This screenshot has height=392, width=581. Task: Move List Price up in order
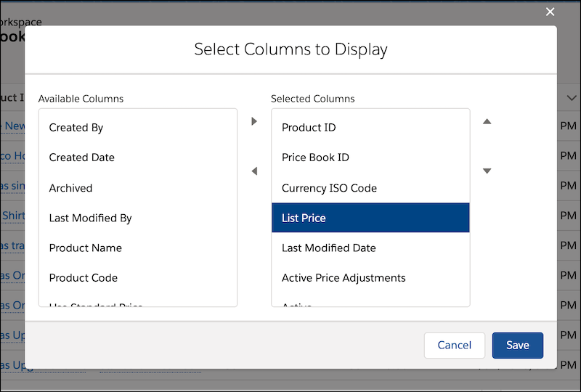(x=487, y=121)
